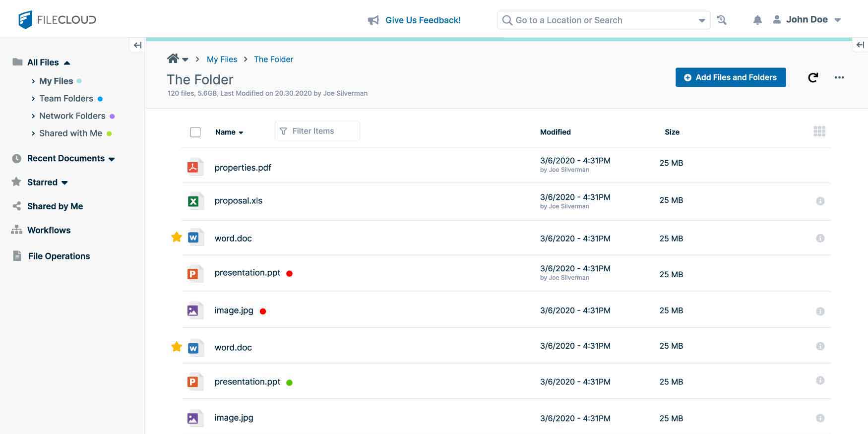Expand the Team Folders tree item
Viewport: 868px width, 434px height.
(33, 99)
